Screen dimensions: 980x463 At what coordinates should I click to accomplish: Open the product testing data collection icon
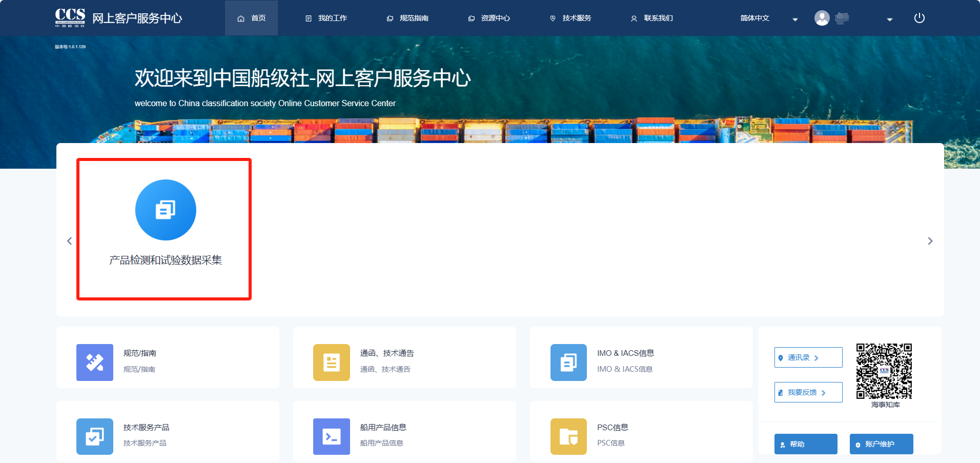pos(166,210)
